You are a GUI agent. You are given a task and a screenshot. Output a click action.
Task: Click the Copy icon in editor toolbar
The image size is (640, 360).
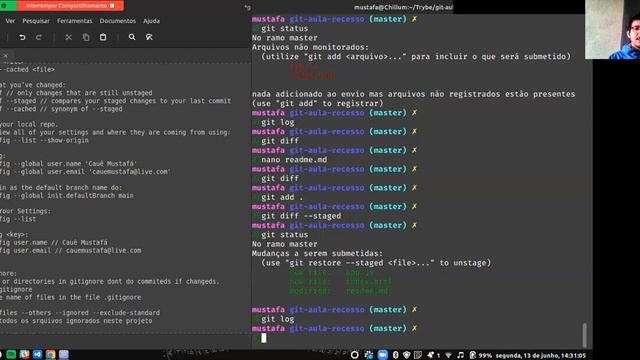[x=86, y=37]
